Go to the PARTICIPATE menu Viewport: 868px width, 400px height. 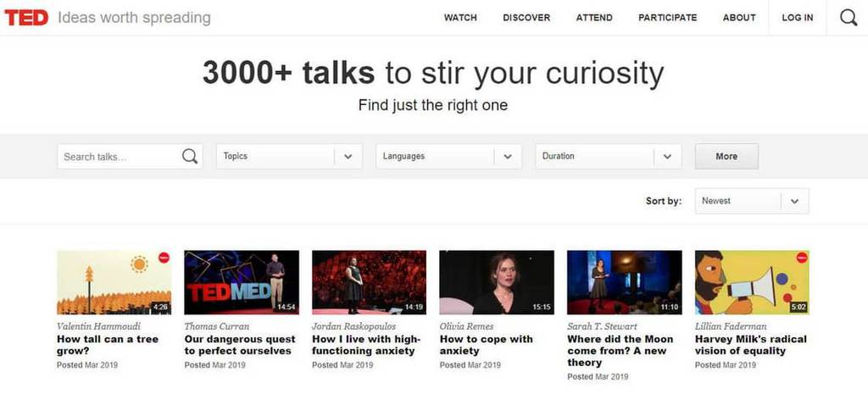[667, 18]
